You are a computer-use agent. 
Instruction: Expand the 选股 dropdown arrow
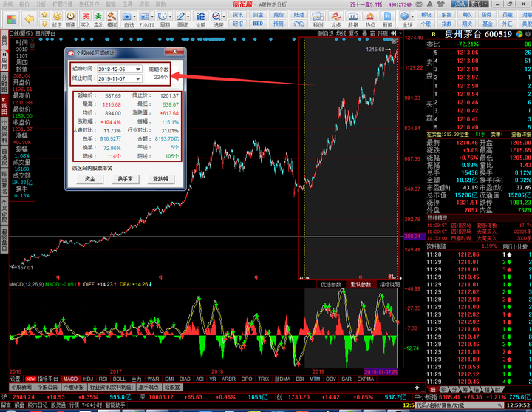224,16
